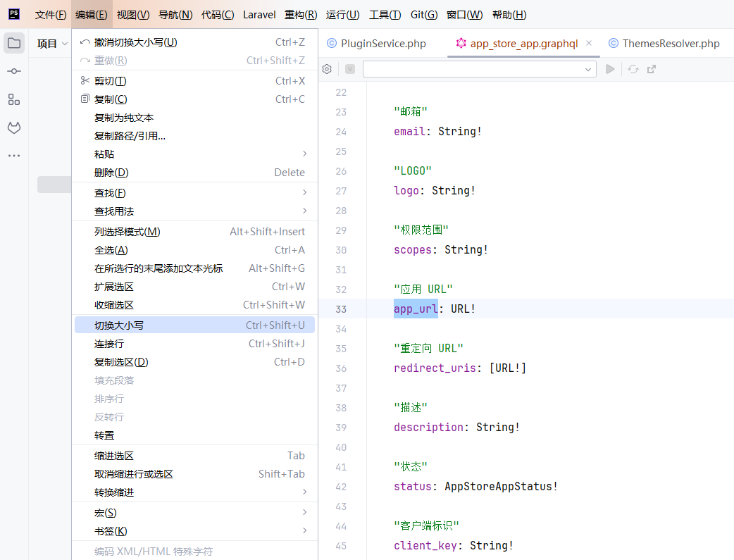The height and width of the screenshot is (560, 734).
Task: Open the 重构(R) menu in menu bar
Action: (x=301, y=15)
